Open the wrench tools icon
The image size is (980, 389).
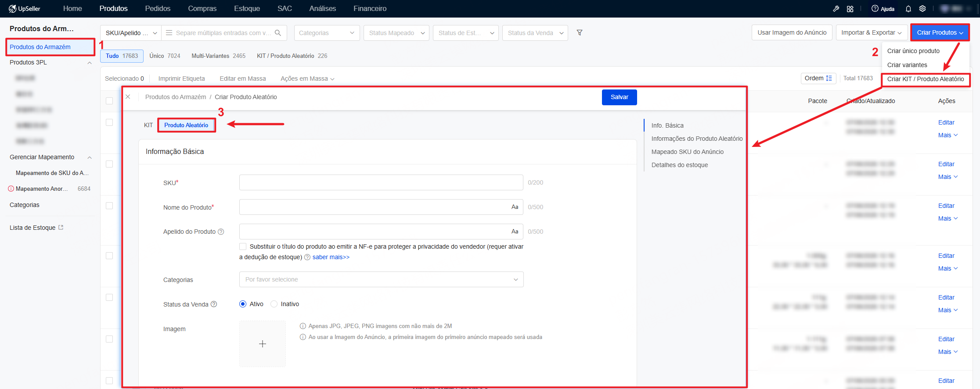(836, 9)
